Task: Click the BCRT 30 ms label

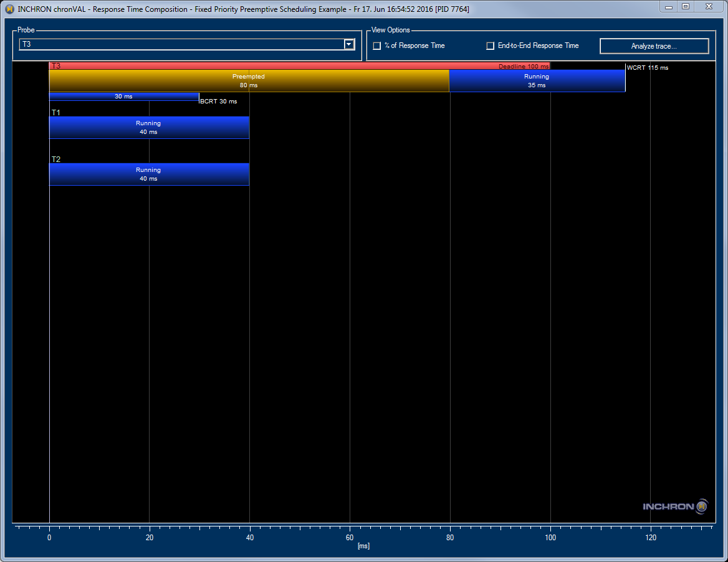Action: point(219,101)
